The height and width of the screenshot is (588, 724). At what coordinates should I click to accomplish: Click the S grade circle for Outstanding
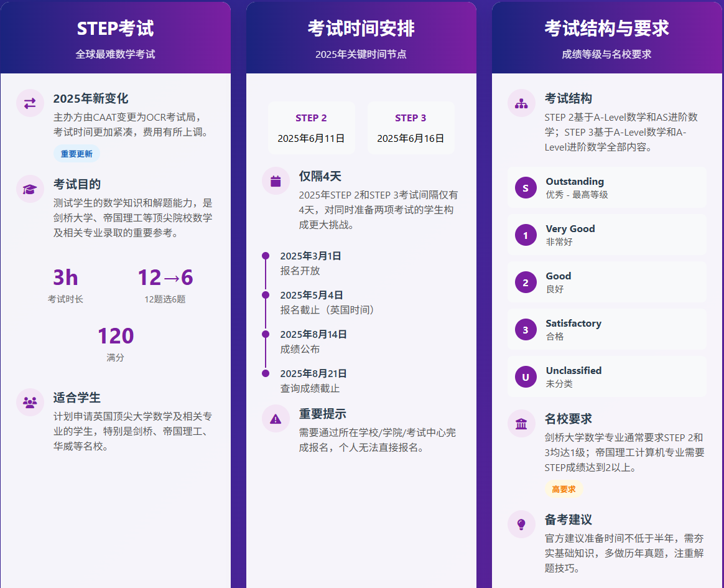click(x=526, y=187)
